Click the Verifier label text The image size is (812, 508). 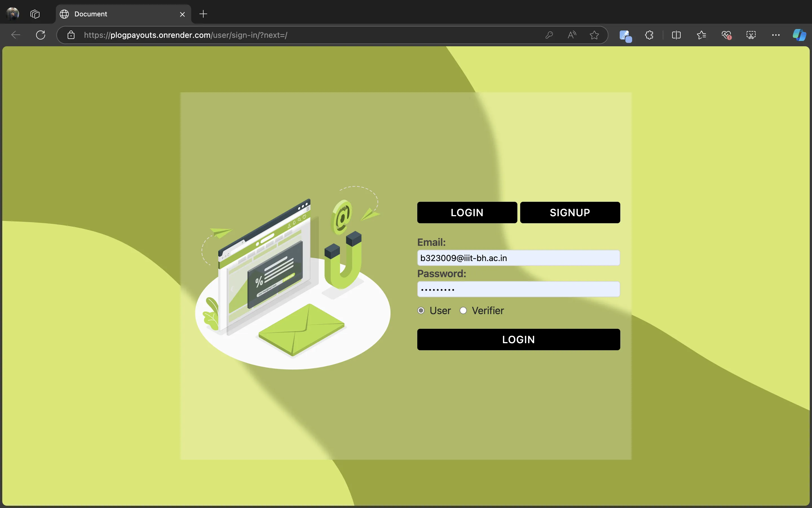coord(487,310)
